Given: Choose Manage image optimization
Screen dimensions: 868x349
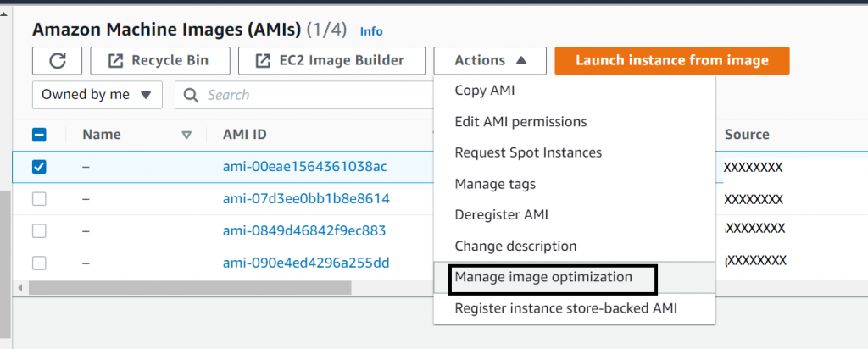Looking at the screenshot, I should click(x=575, y=277).
